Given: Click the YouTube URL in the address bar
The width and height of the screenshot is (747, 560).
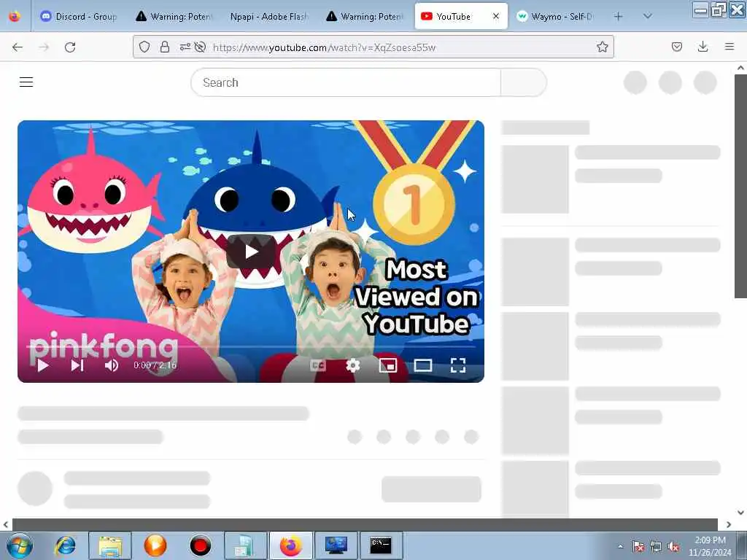Looking at the screenshot, I should (324, 47).
